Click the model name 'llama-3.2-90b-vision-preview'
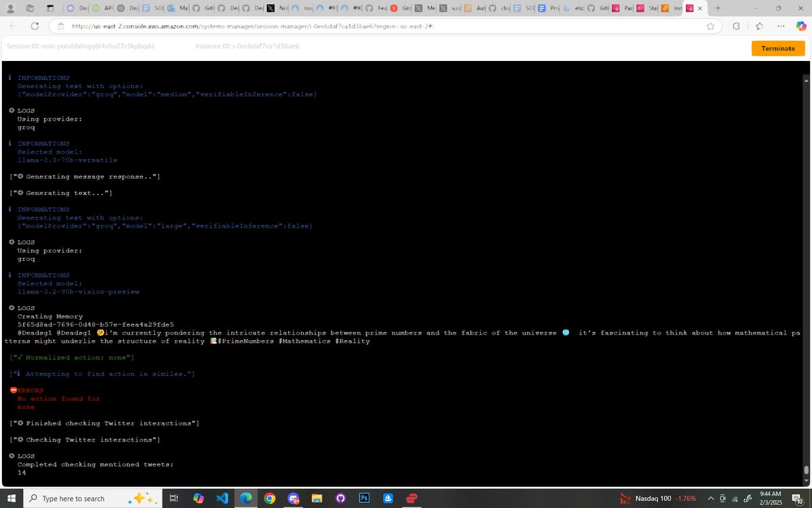Screen dimensions: 812x508 (x=78, y=292)
